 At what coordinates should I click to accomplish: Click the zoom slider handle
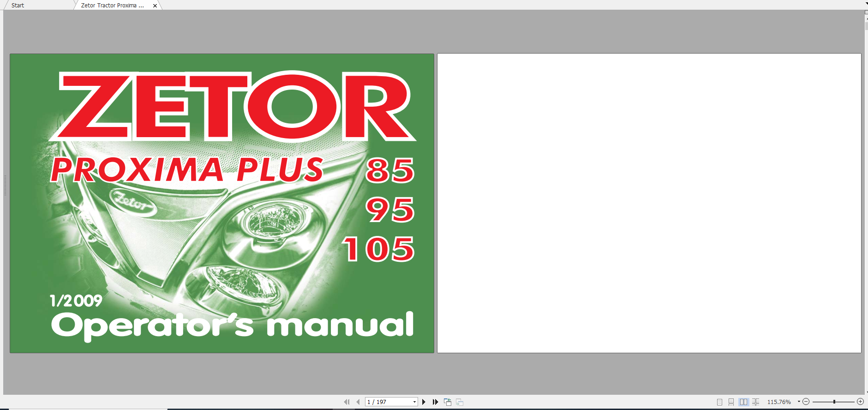click(834, 402)
